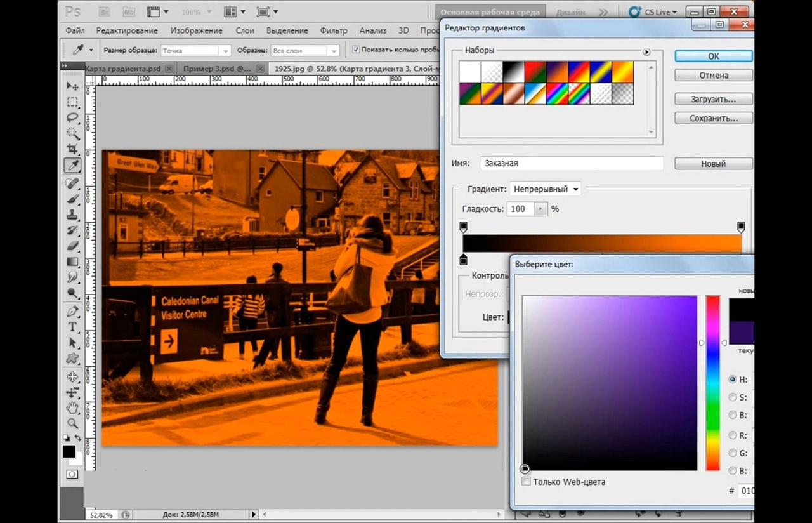The height and width of the screenshot is (523, 812).
Task: Select the H radio button
Action: pyautogui.click(x=733, y=380)
